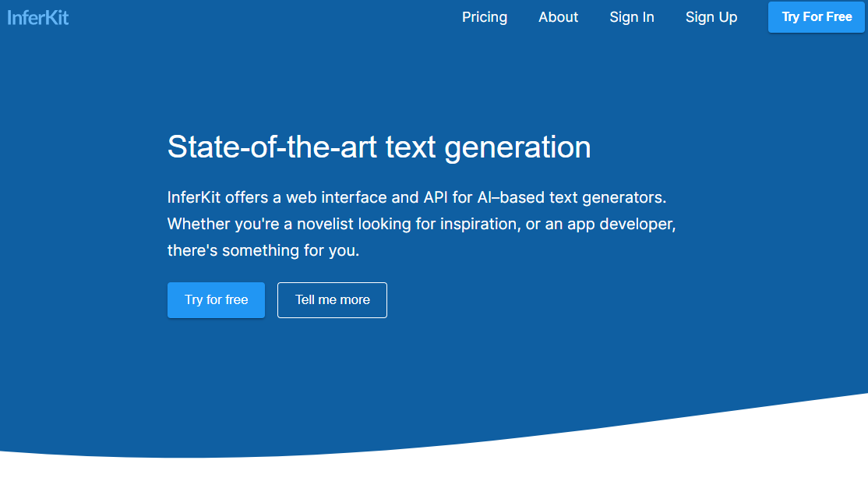Click the State-of-the-art text generation heading
Viewport: 868px width, 485px height.
tap(379, 147)
